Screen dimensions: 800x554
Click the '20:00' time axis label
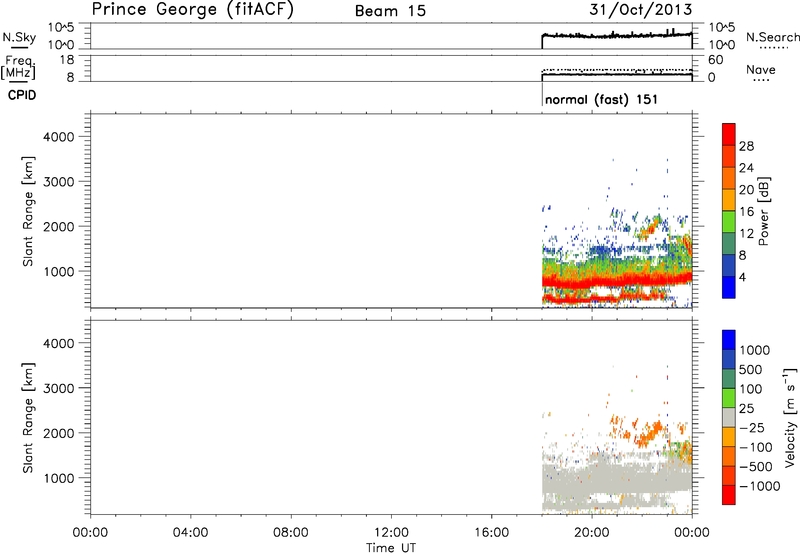tap(592, 533)
